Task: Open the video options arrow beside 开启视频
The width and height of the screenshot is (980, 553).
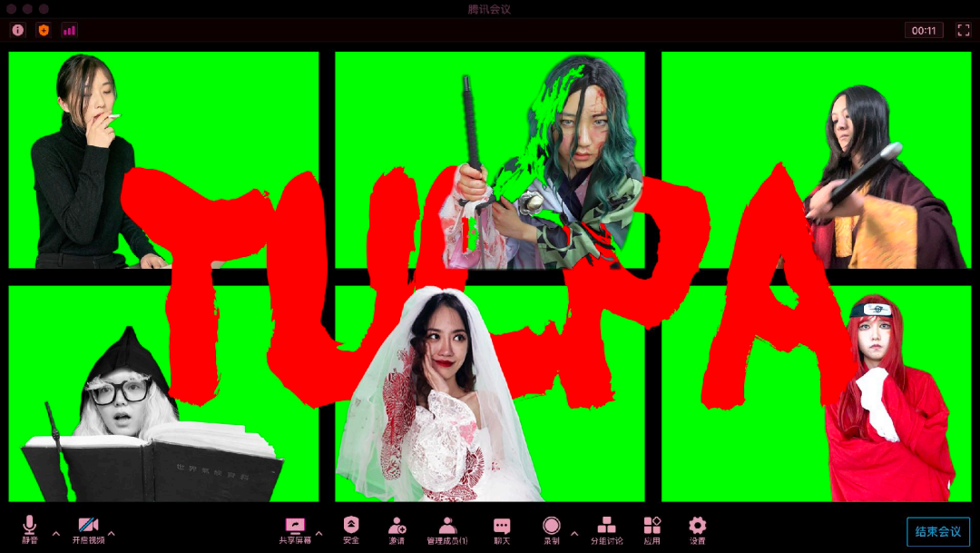Action: pyautogui.click(x=112, y=533)
